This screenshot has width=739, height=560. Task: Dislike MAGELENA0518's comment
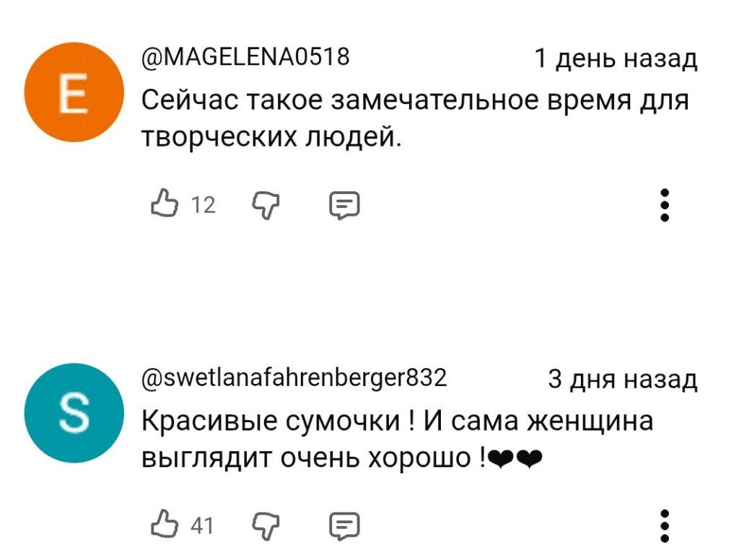pos(266,204)
